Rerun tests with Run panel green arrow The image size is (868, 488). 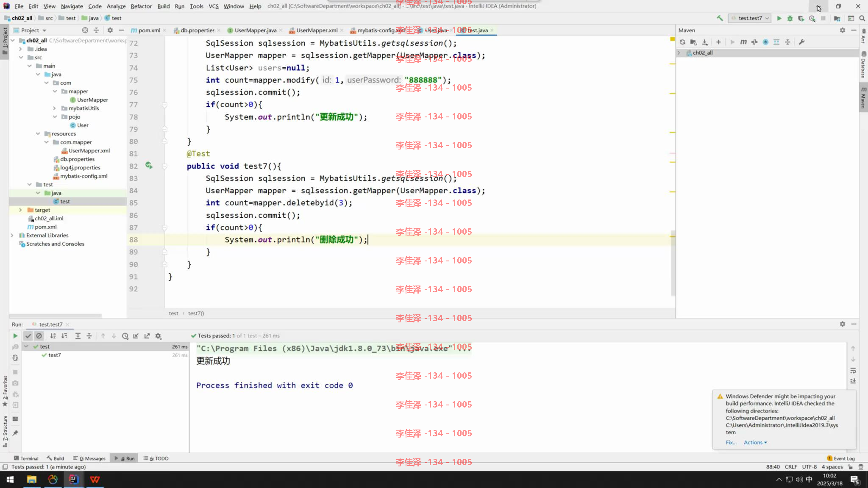(15, 336)
